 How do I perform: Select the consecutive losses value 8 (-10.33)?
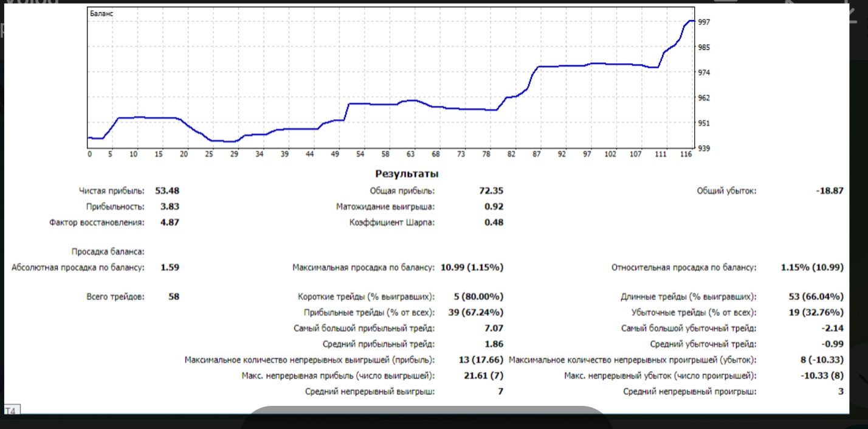(x=822, y=360)
